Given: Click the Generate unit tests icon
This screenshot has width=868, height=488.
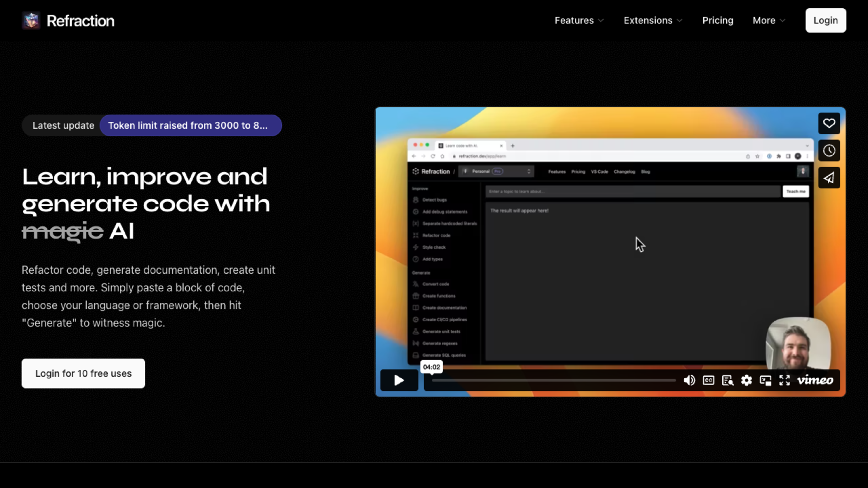Looking at the screenshot, I should tap(415, 331).
